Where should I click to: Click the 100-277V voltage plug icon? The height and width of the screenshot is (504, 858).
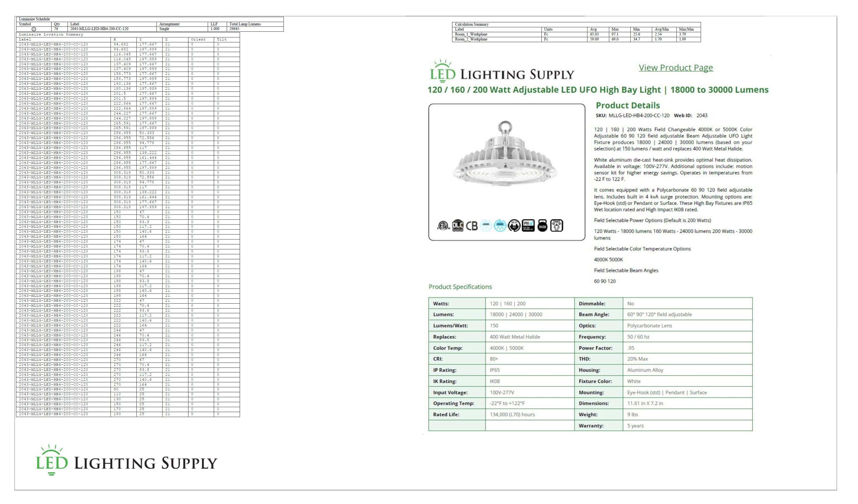pyautogui.click(x=514, y=226)
